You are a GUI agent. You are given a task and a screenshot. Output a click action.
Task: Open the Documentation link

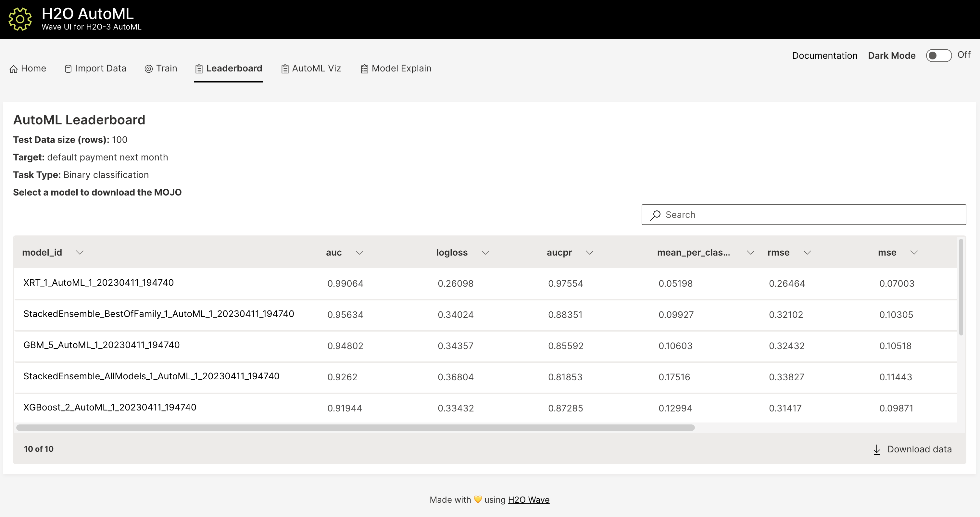pyautogui.click(x=825, y=56)
